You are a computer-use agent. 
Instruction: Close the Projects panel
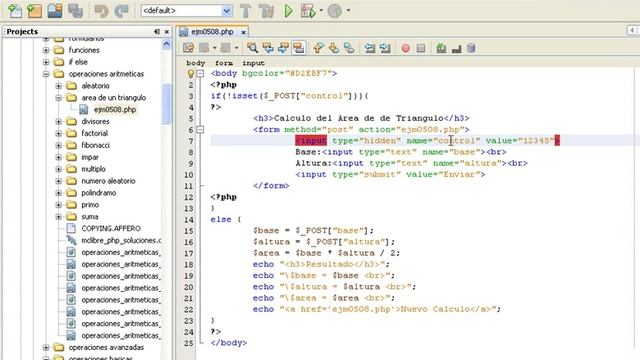[x=167, y=31]
